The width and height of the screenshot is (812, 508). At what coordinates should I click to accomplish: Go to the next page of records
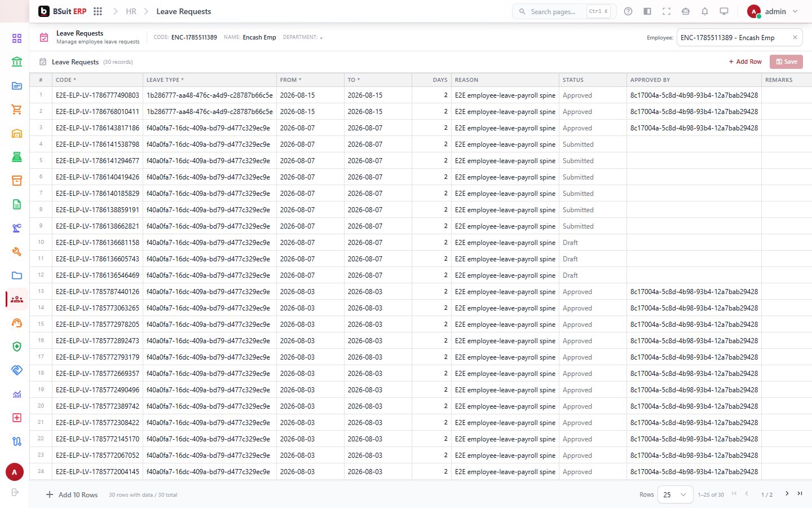tap(787, 494)
